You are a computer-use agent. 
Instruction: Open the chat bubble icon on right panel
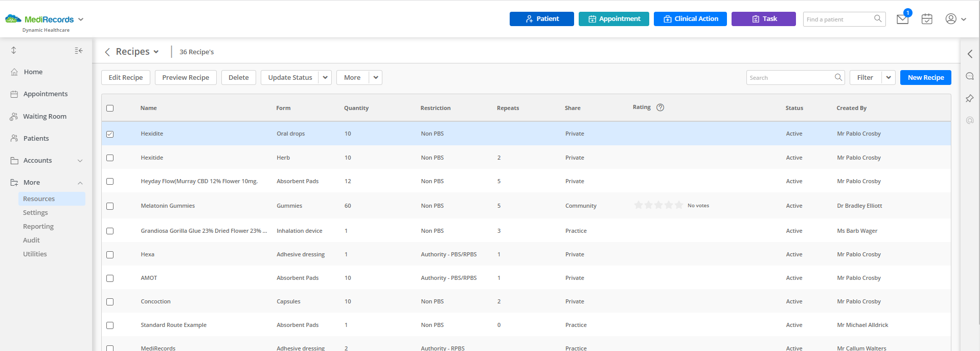[x=970, y=76]
